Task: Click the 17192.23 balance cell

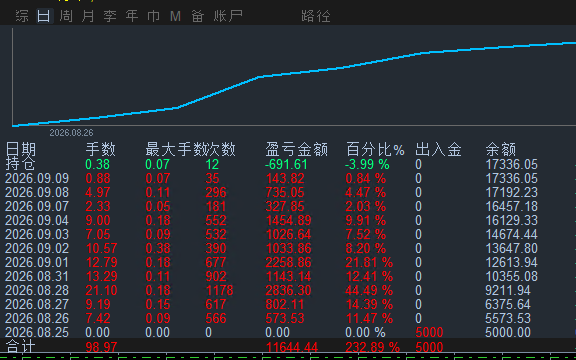Action: pyautogui.click(x=511, y=192)
